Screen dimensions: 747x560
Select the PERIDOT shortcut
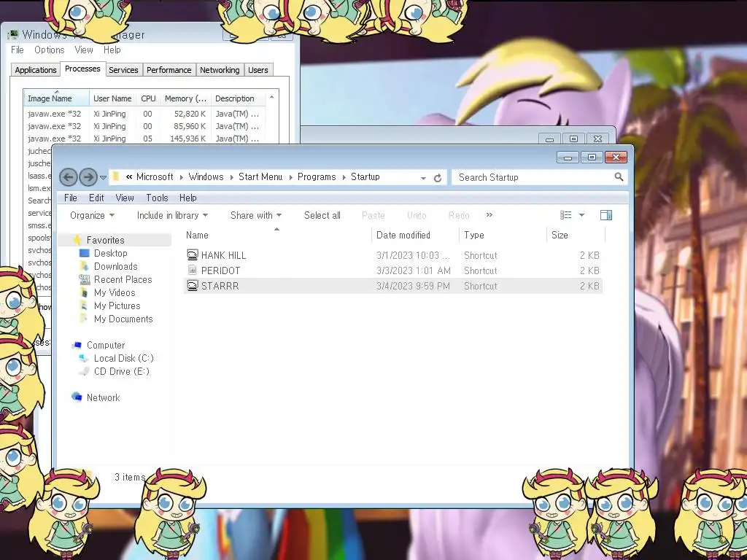tap(393, 271)
